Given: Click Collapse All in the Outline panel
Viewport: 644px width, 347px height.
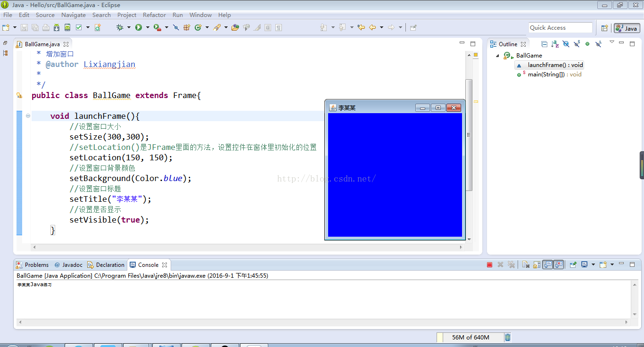Looking at the screenshot, I should coord(544,44).
